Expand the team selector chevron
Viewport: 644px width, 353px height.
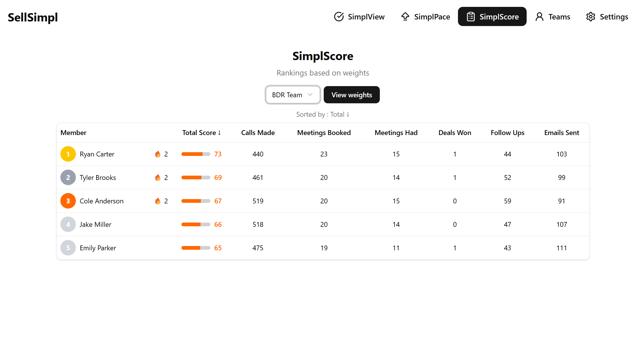[310, 95]
